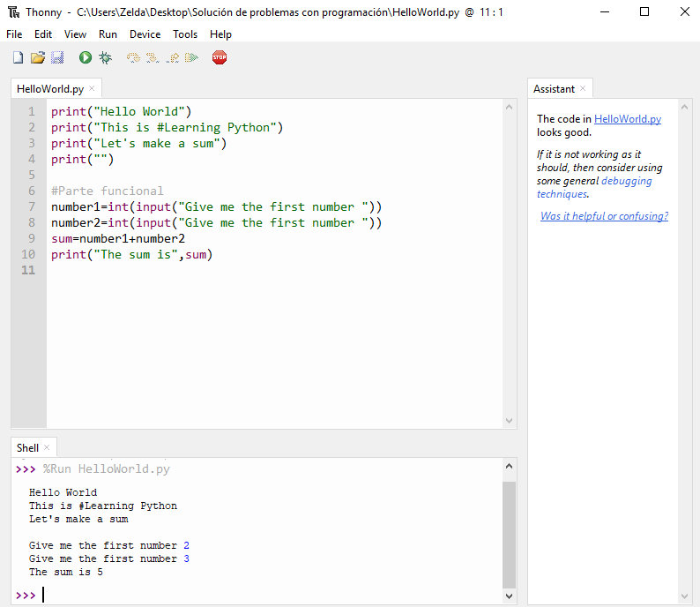Click the Shell vertical scrollbar thumb

509,534
